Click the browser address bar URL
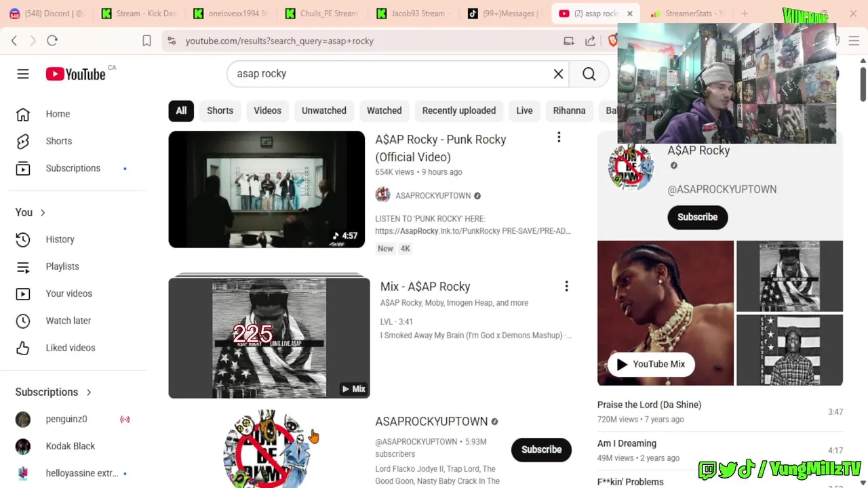The image size is (868, 488). [279, 41]
